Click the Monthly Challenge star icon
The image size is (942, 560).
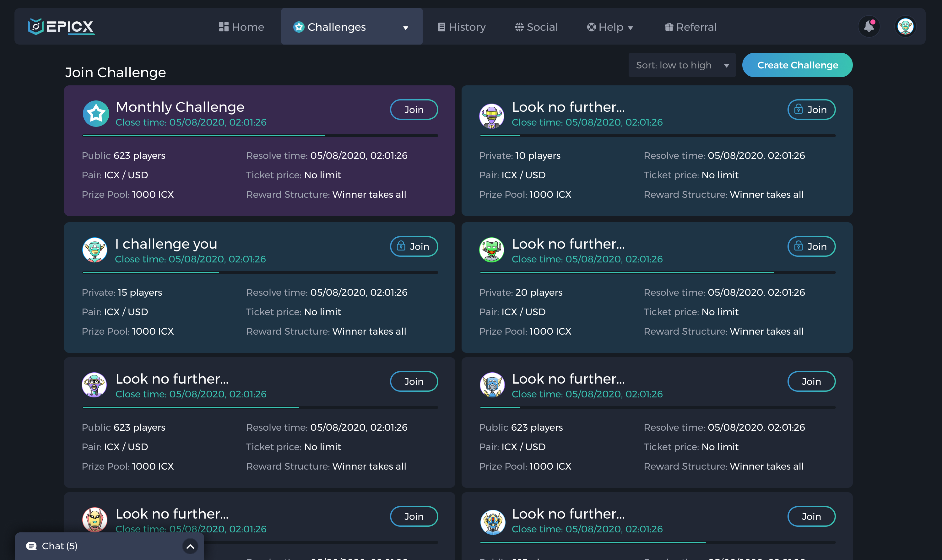(x=96, y=114)
